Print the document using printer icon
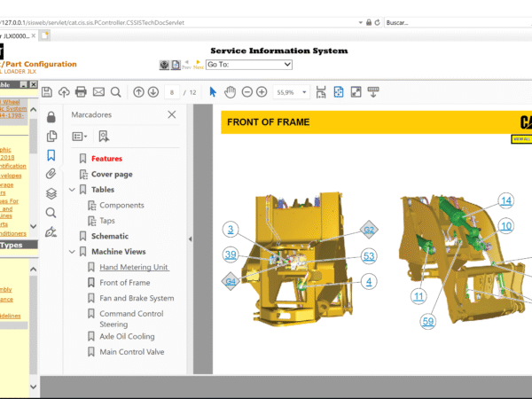This screenshot has width=532, height=399. click(x=81, y=92)
